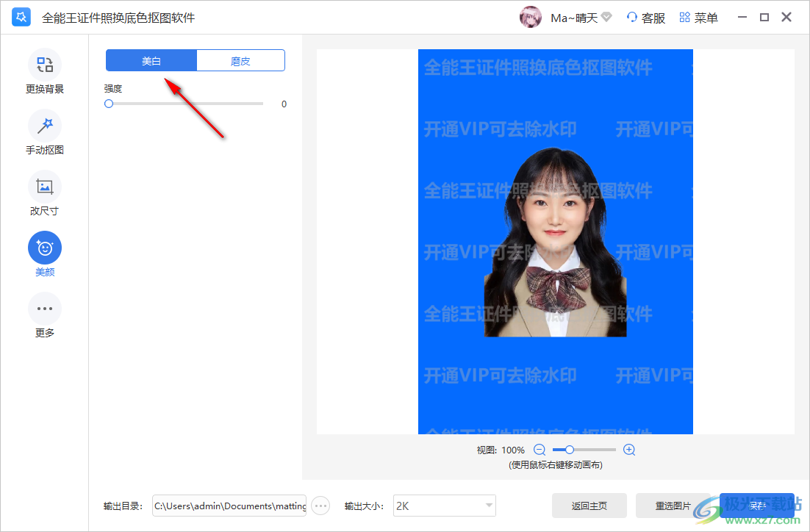This screenshot has height=532, width=810.
Task: Zoom out with the minus magnifier
Action: point(540,450)
